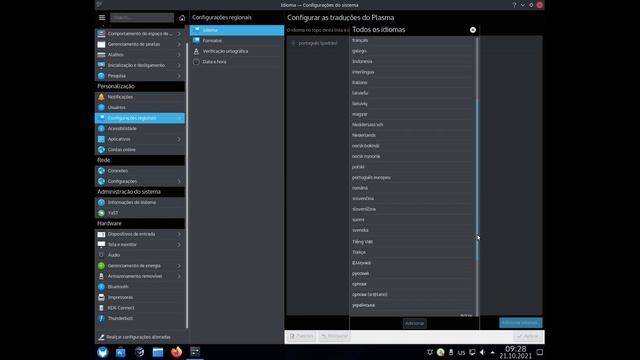Viewport: 640px width, 360px height.
Task: Click the Padrões button
Action: click(x=301, y=336)
